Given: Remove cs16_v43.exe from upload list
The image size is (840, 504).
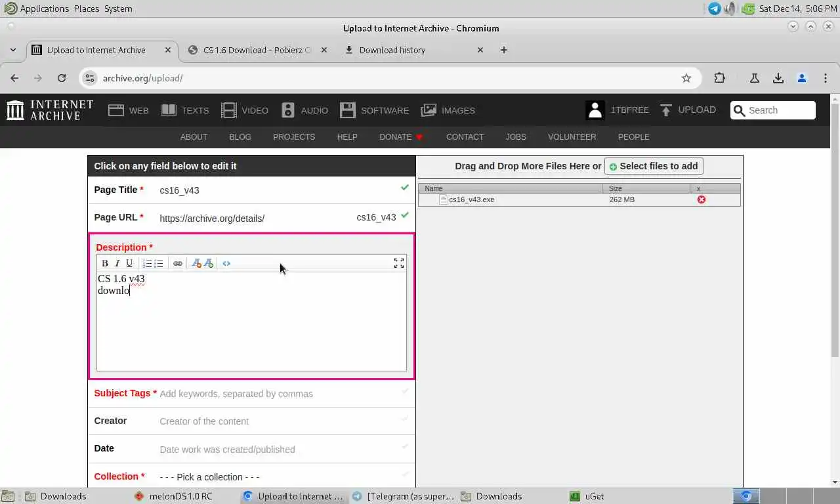Looking at the screenshot, I should [x=702, y=199].
